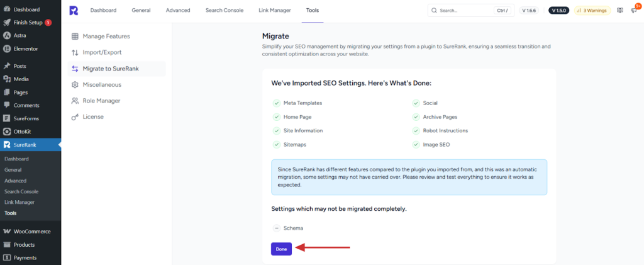Click the Image SEO checkmark icon
The image size is (644, 265).
[416, 145]
